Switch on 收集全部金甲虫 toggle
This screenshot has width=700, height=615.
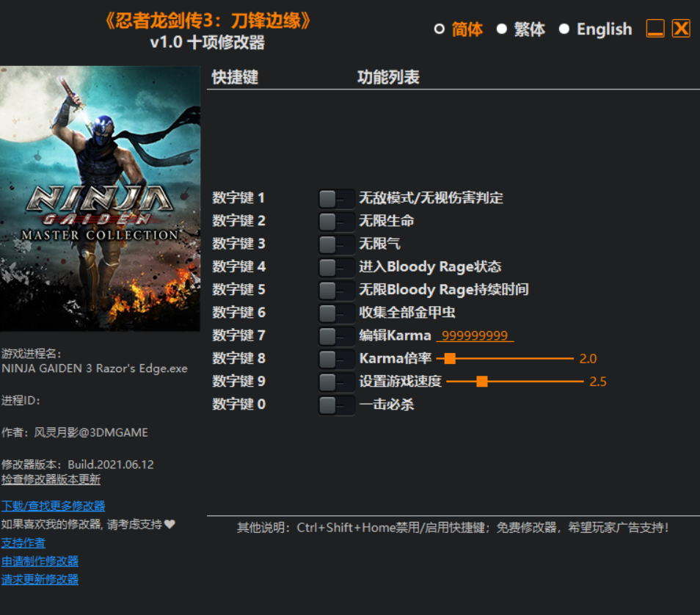point(336,313)
